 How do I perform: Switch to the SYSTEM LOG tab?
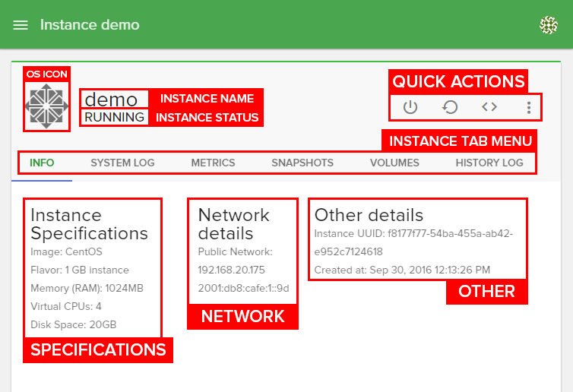pyautogui.click(x=122, y=163)
